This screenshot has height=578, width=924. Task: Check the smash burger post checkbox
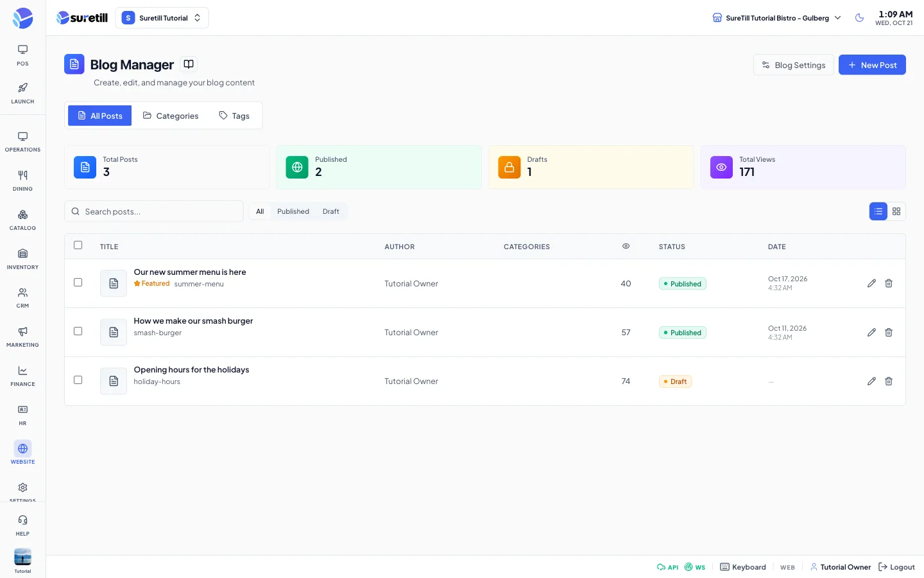click(78, 331)
